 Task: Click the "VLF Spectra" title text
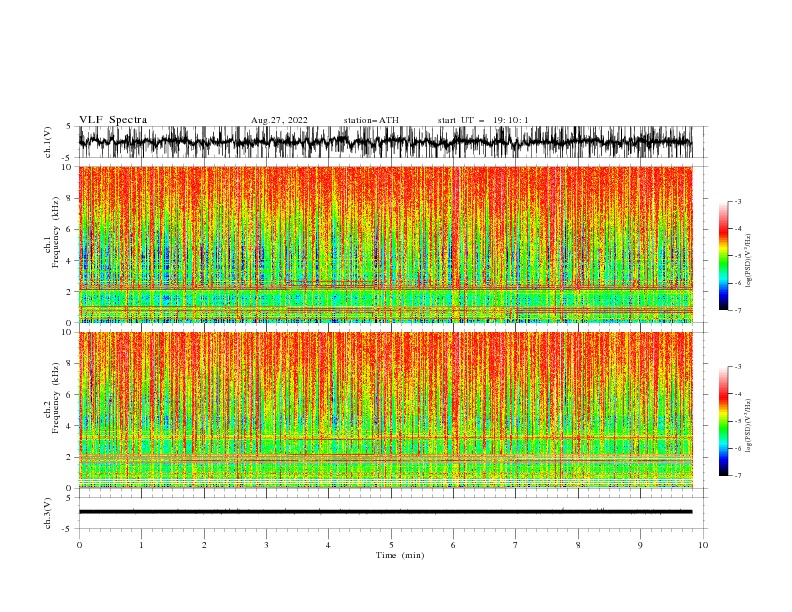click(x=113, y=120)
